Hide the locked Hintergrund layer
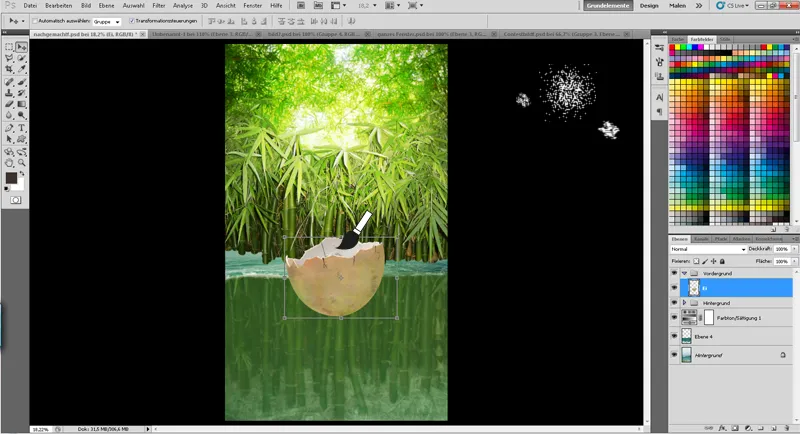 click(674, 355)
